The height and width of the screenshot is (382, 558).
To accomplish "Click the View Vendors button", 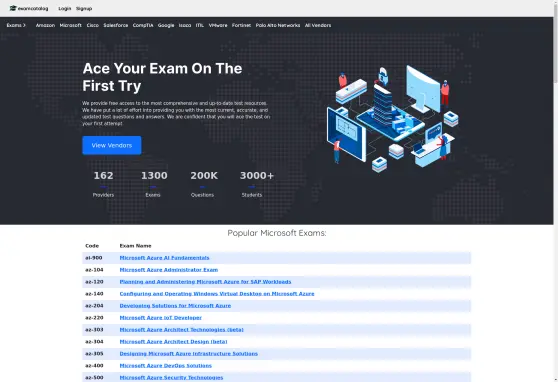I will [112, 145].
